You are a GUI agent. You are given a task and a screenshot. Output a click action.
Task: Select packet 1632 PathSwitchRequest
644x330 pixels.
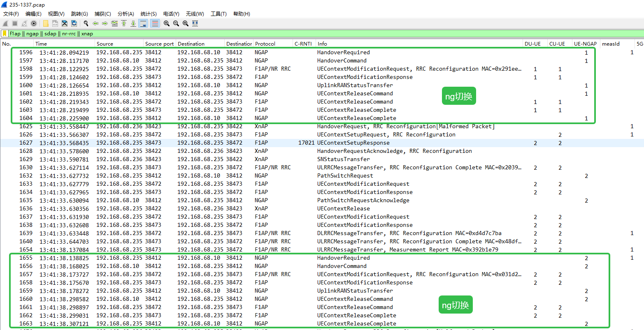pos(322,175)
